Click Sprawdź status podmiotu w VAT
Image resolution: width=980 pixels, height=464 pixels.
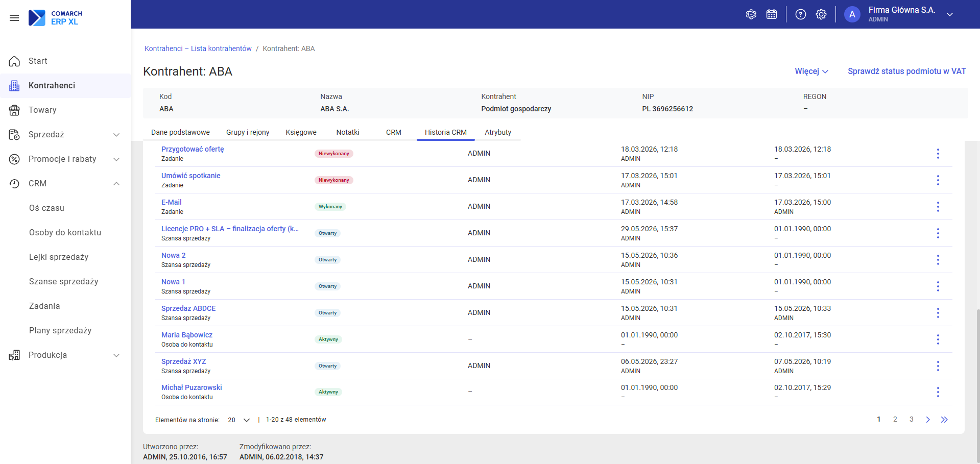(907, 71)
